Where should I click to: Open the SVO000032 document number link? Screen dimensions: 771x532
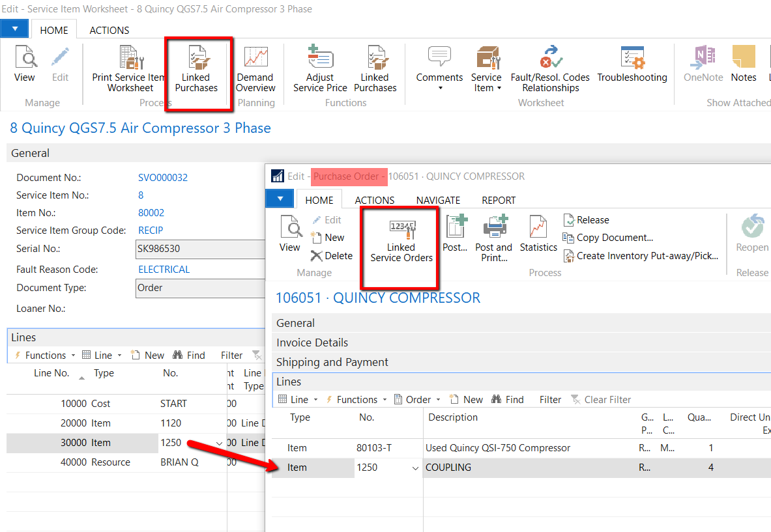(163, 178)
